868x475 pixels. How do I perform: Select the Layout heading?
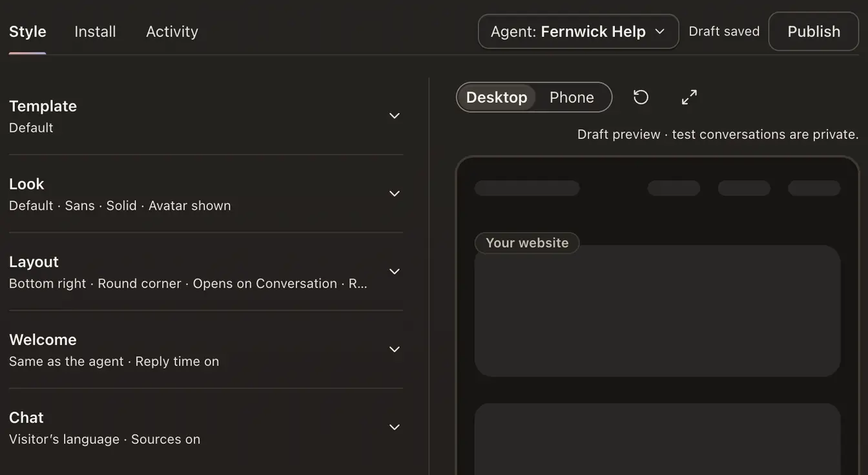pyautogui.click(x=34, y=262)
